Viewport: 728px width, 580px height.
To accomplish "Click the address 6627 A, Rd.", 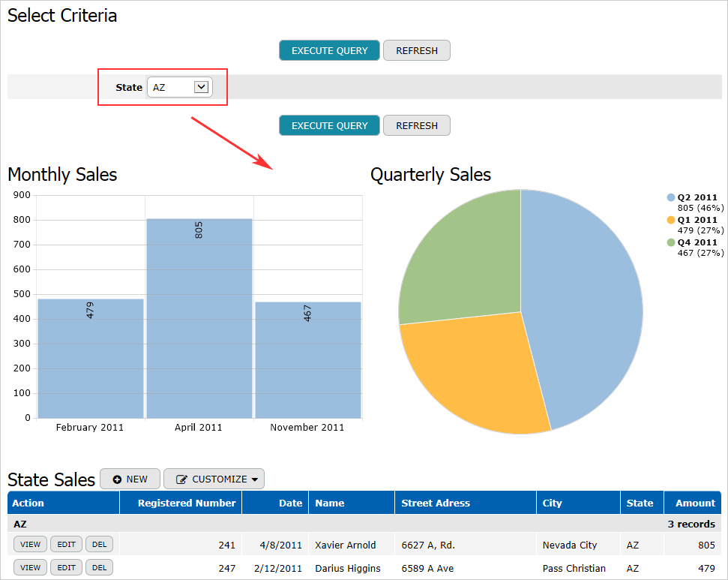I will point(428,545).
